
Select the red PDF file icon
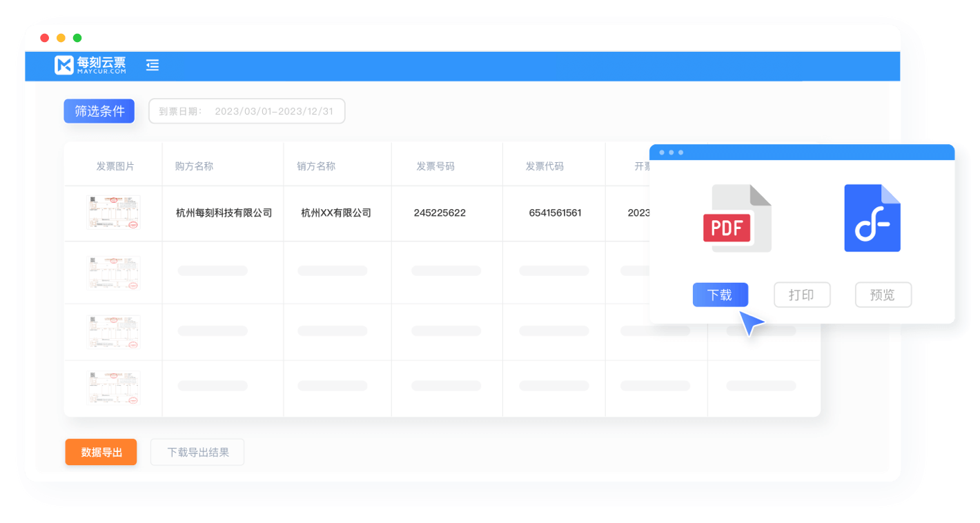click(736, 218)
